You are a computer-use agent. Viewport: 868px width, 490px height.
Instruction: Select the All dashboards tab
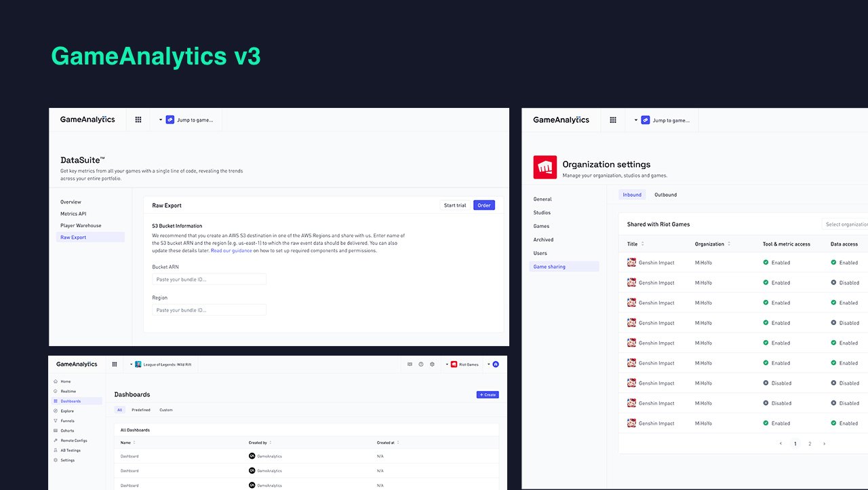pyautogui.click(x=120, y=410)
